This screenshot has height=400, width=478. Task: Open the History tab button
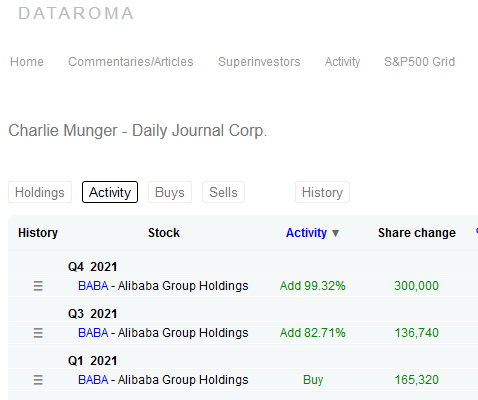coord(322,192)
